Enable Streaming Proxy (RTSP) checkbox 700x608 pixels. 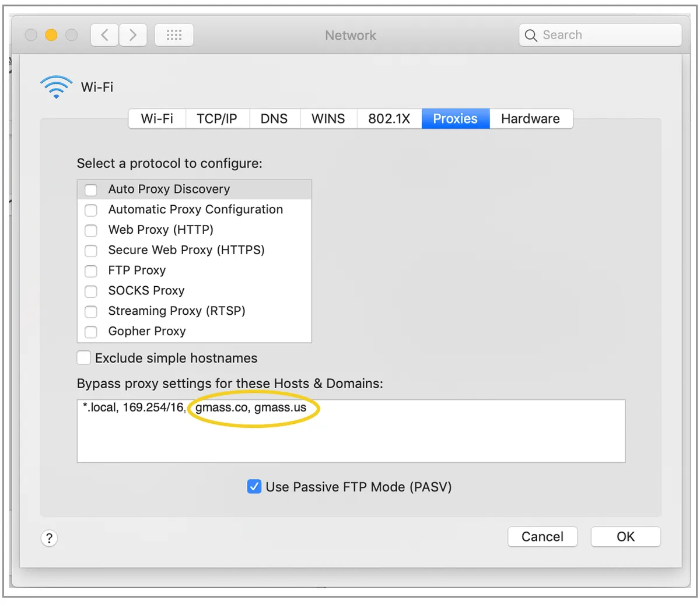click(91, 311)
